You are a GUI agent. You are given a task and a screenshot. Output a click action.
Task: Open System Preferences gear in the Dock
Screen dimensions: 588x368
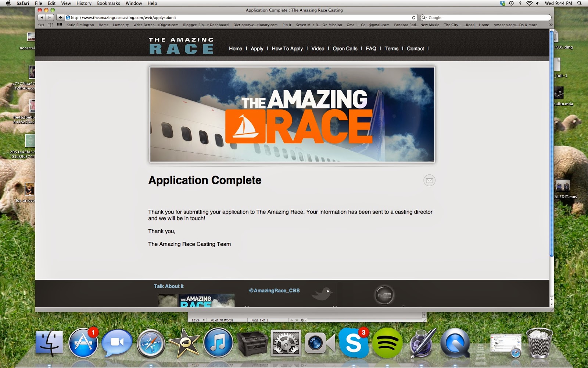(286, 343)
